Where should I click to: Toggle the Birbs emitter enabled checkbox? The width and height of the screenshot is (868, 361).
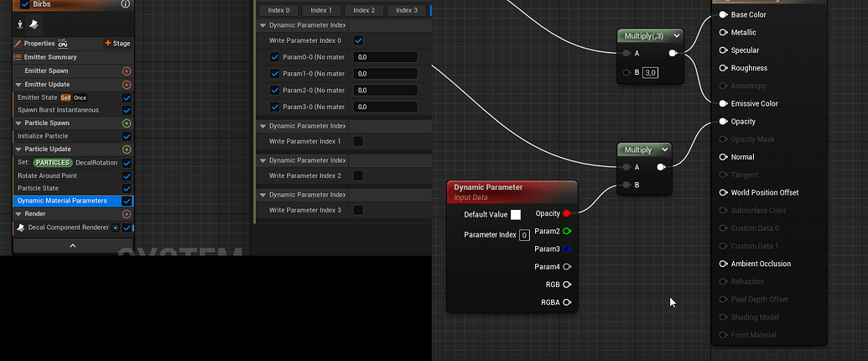(25, 4)
